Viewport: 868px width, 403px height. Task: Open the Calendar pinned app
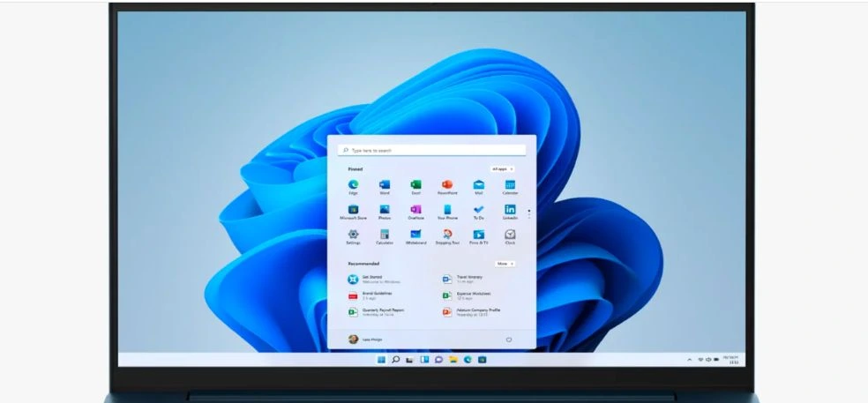[x=510, y=187]
